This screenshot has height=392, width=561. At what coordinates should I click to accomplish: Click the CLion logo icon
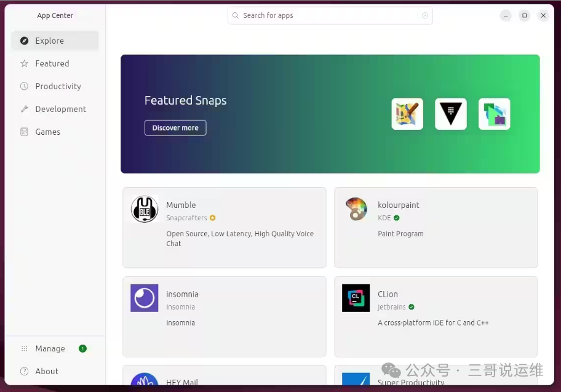[356, 298]
